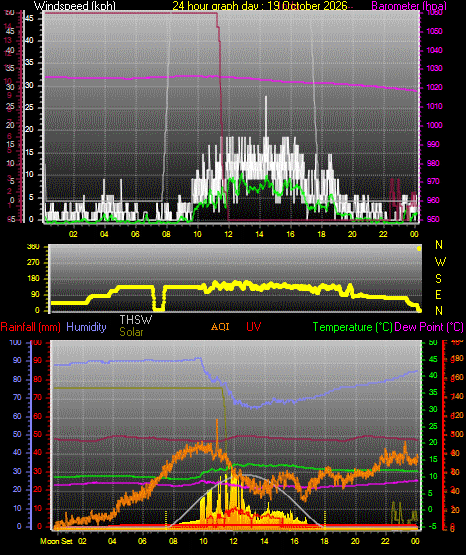Click the S compass direction letter
Image resolution: width=466 pixels, height=555 pixels.
(438, 279)
